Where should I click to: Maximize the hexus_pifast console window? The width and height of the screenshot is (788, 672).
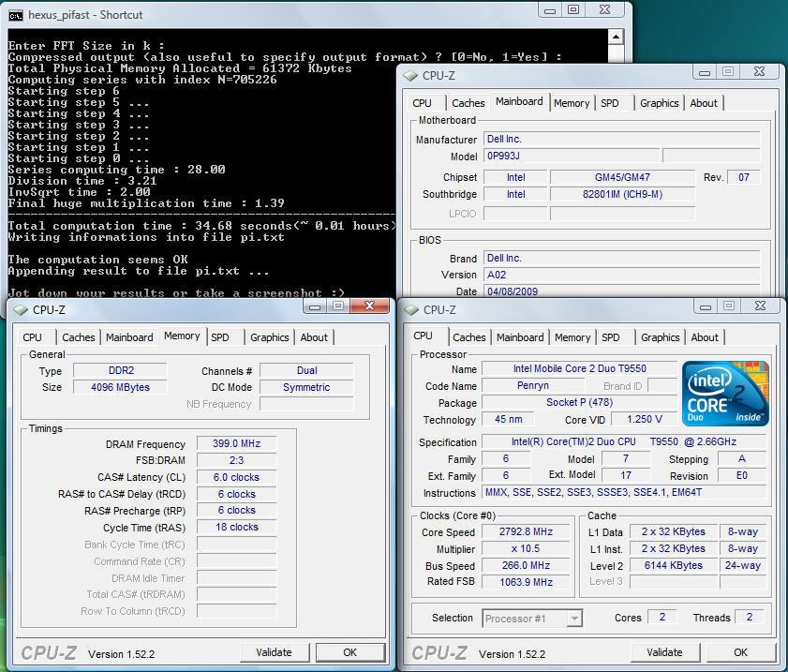[x=572, y=9]
